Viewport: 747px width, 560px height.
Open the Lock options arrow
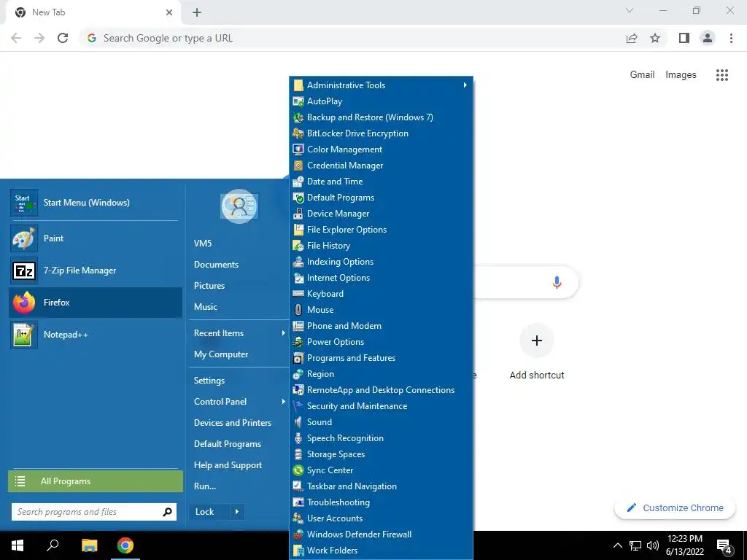coord(237,512)
